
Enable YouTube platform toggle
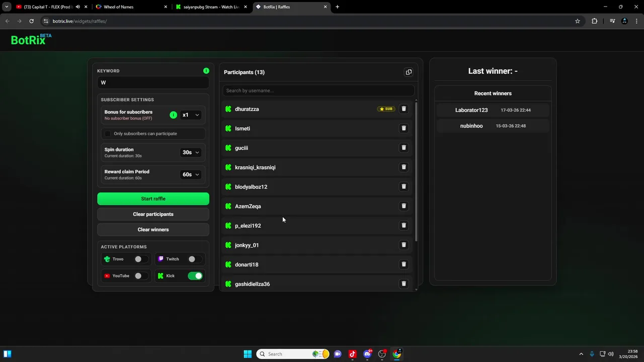140,276
